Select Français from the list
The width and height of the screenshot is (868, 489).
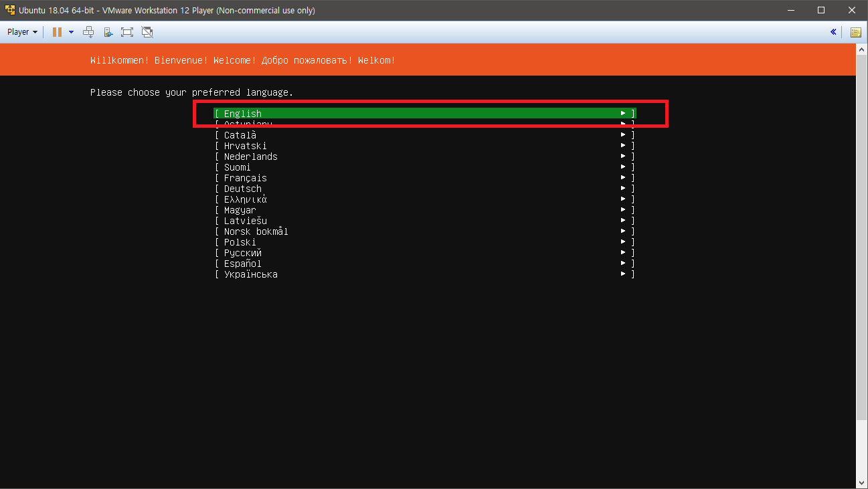(425, 178)
